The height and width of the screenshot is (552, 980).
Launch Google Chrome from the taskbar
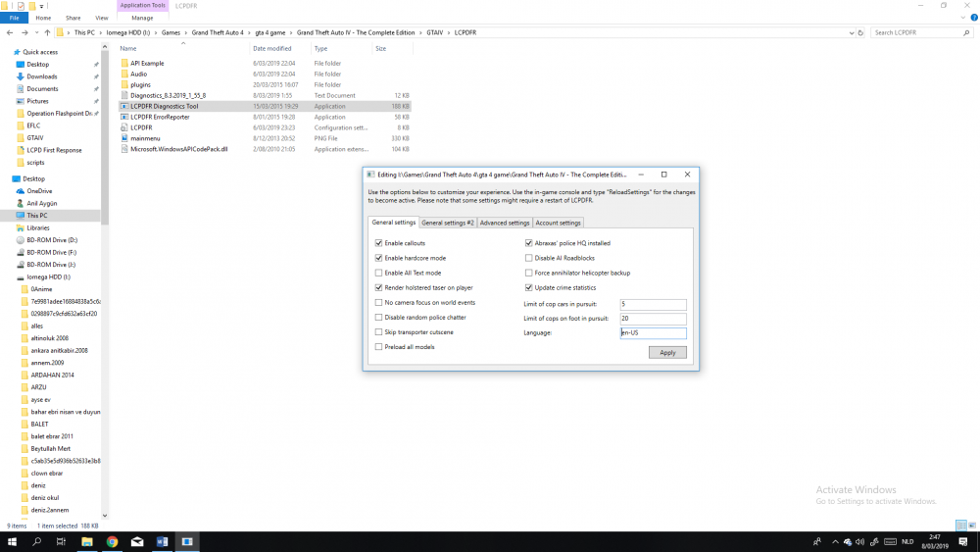point(112,541)
